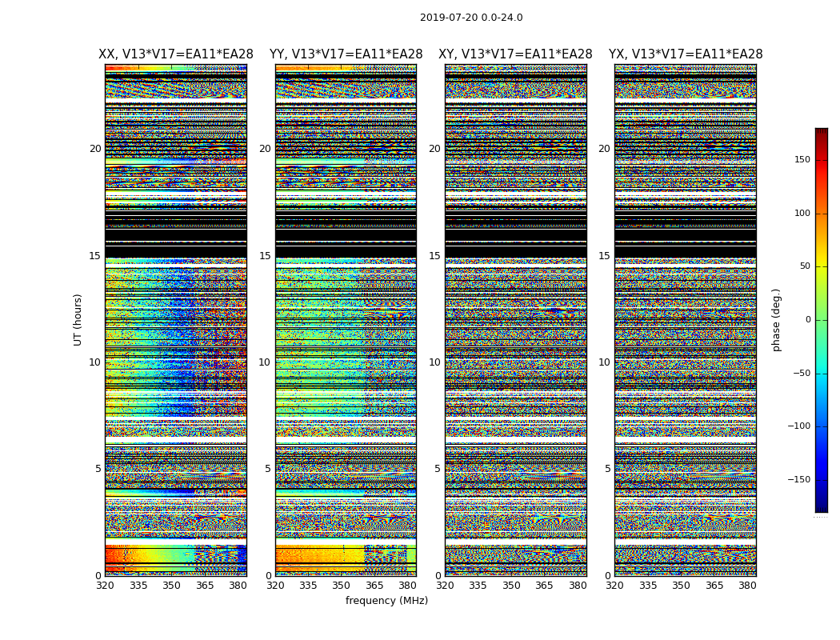Screen dimensions: 840x640
Task: Click the 350 frequency tick under XY panel
Action: 511,586
